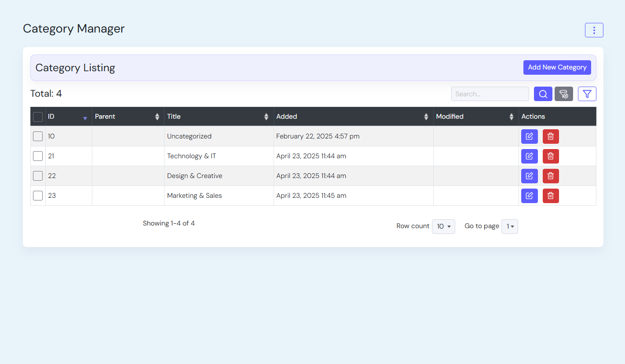Screen dimensions: 625x364
Task: Open the three-dot options menu
Action: 594,30
